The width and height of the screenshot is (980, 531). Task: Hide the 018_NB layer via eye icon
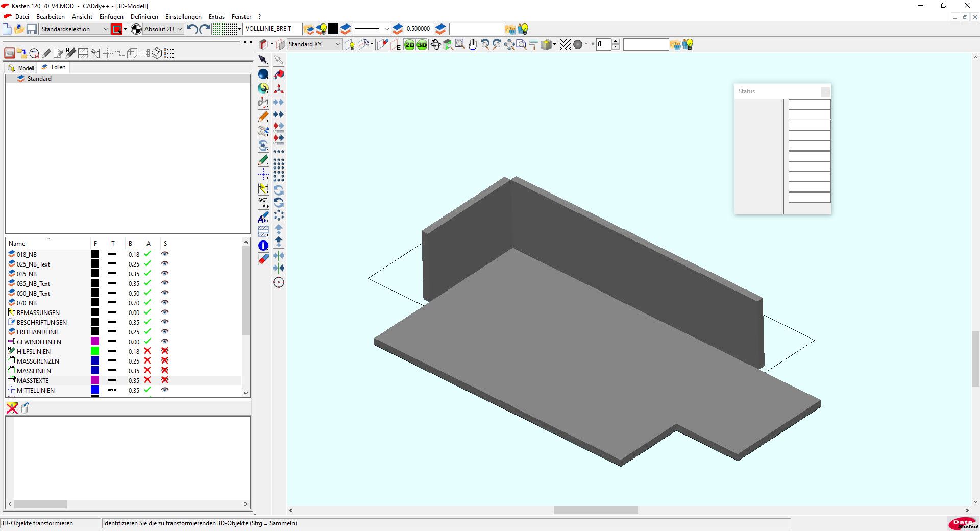coord(165,254)
